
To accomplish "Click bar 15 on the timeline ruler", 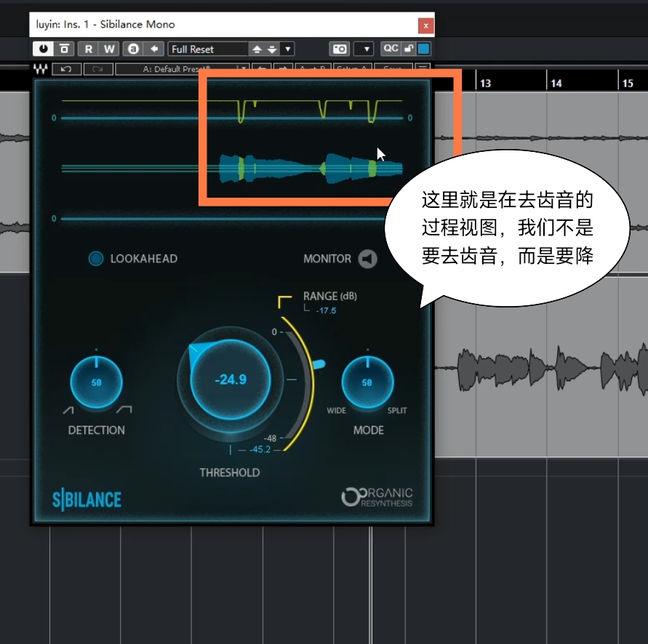I will pyautogui.click(x=628, y=84).
